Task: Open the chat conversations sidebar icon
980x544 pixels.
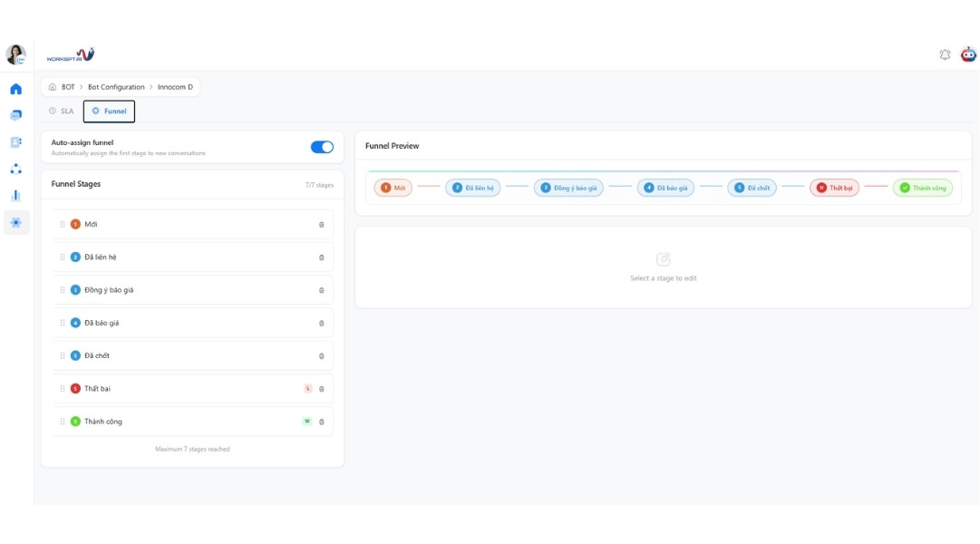Action: pos(15,115)
